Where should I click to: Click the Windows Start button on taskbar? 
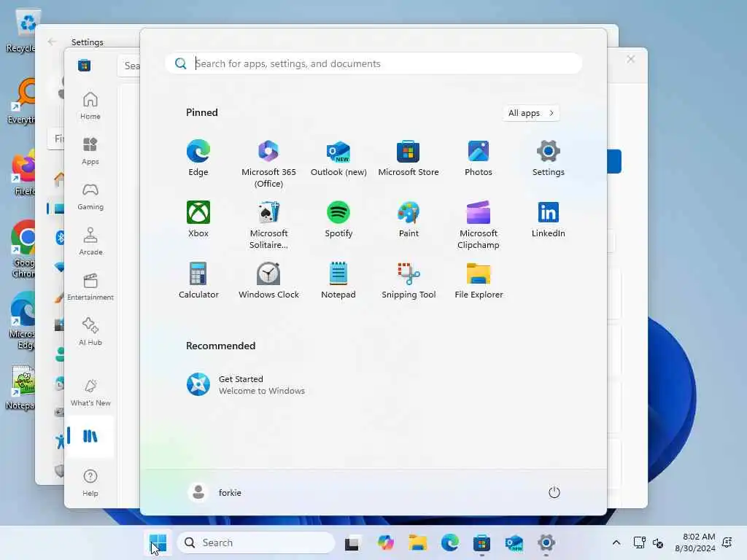(x=158, y=542)
